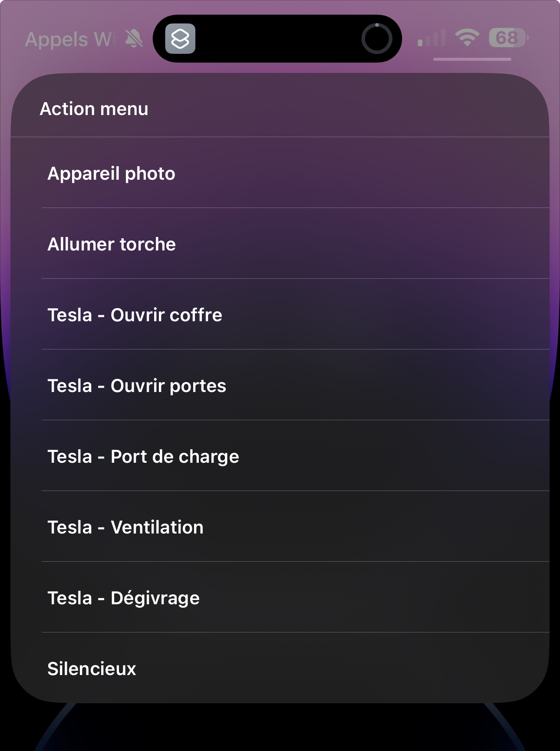The height and width of the screenshot is (751, 560).
Task: Select Appareil photo from Action menu
Action: (280, 173)
